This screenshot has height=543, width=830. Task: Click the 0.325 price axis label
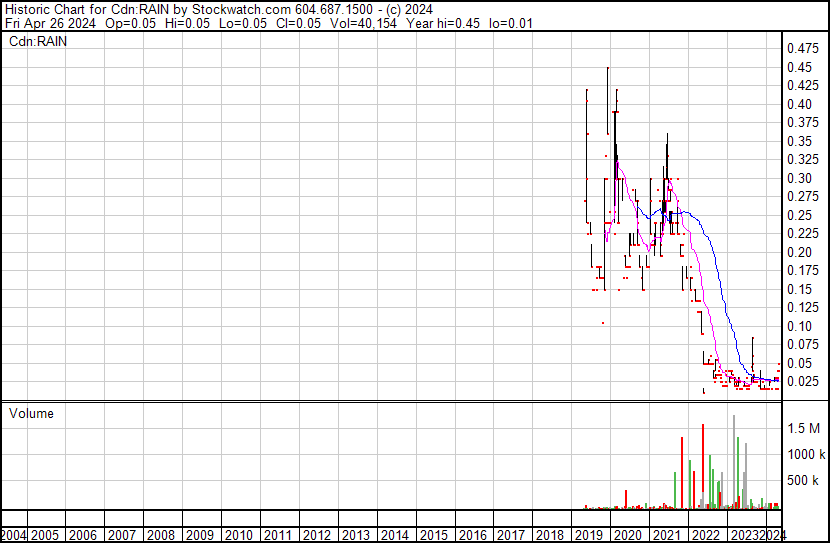coord(803,159)
